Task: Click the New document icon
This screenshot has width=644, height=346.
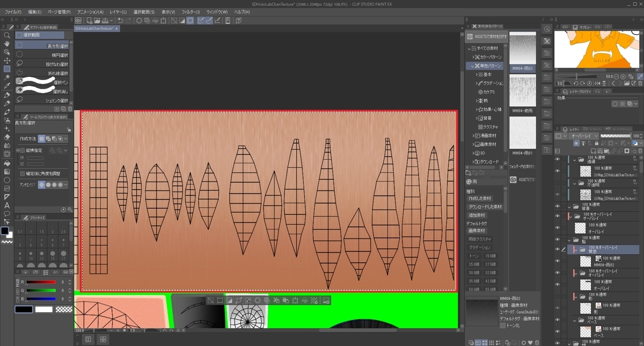Action: pyautogui.click(x=89, y=20)
